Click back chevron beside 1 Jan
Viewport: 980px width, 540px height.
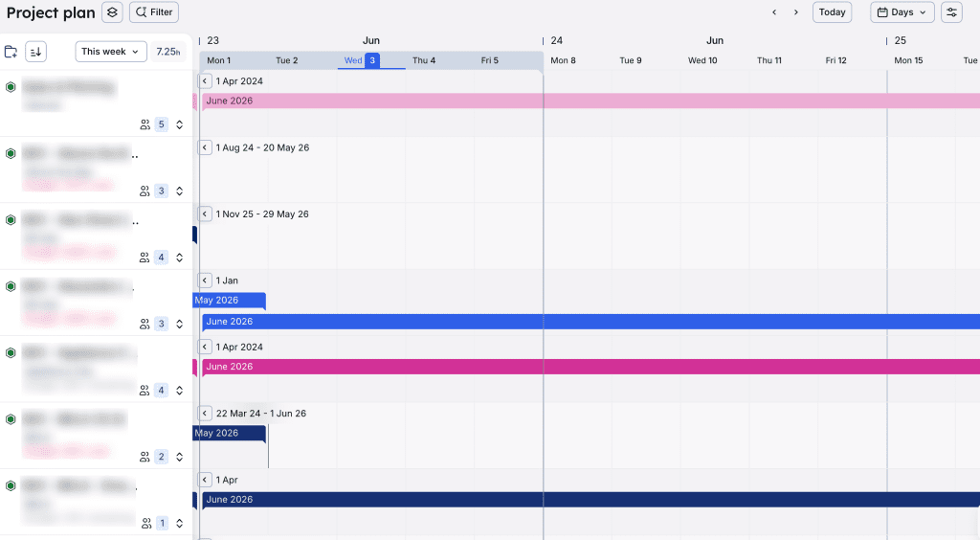pyautogui.click(x=205, y=280)
